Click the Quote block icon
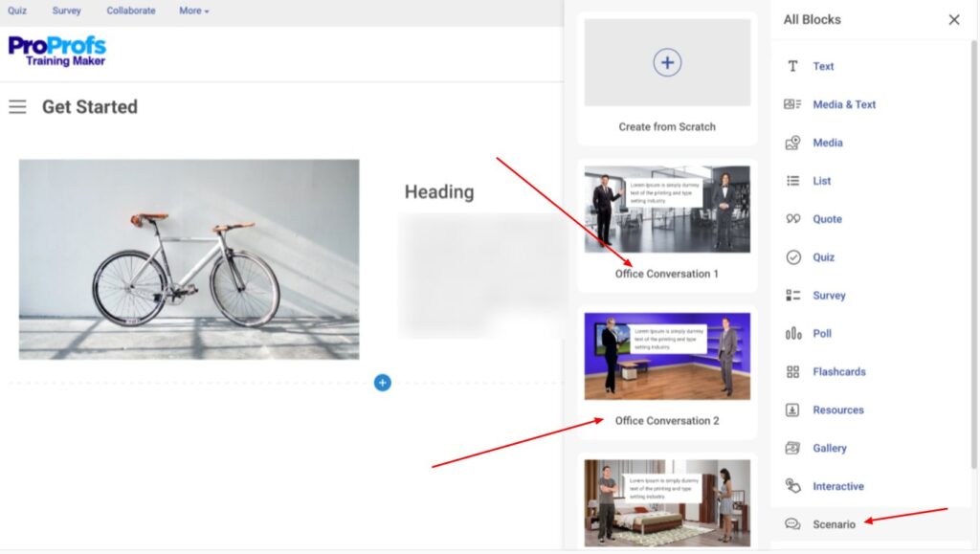This screenshot has width=980, height=554. (792, 218)
